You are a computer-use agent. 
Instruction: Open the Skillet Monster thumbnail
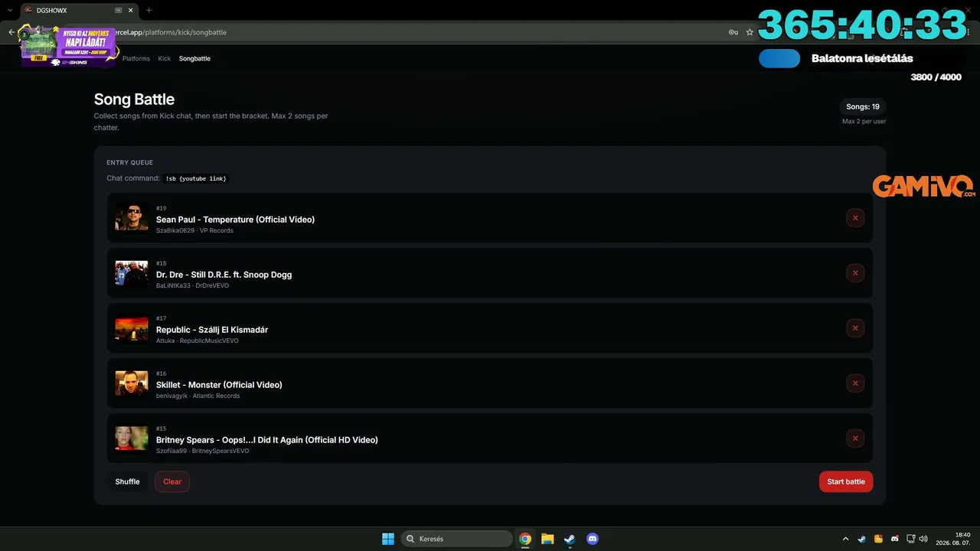pyautogui.click(x=132, y=383)
